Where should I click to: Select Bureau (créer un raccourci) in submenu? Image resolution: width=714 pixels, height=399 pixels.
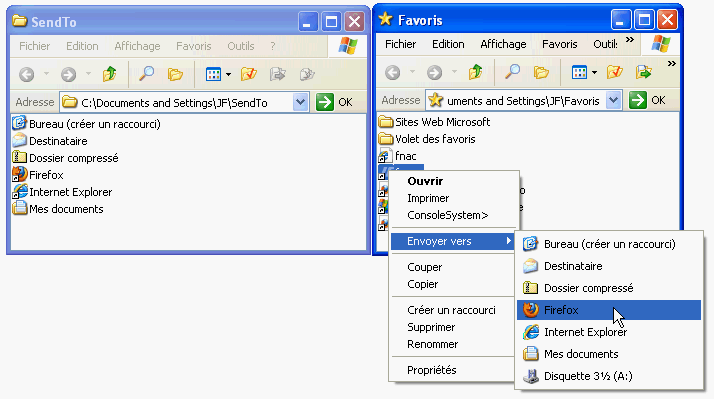point(609,244)
